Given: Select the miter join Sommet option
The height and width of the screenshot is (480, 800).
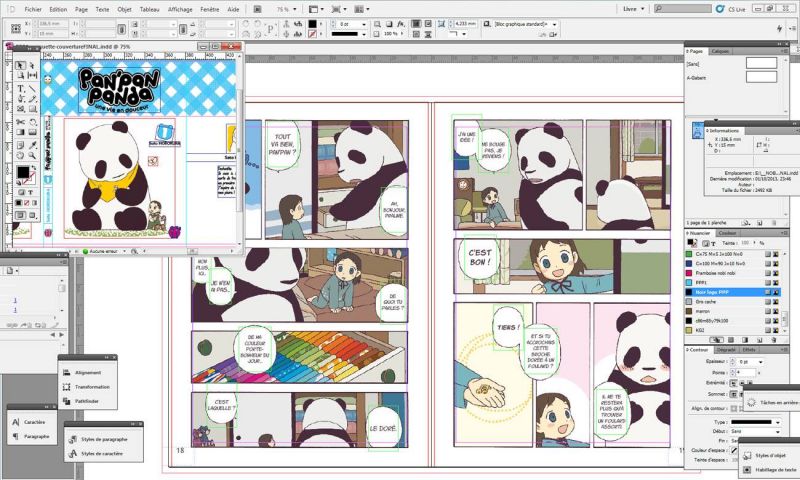Looking at the screenshot, I should [733, 394].
